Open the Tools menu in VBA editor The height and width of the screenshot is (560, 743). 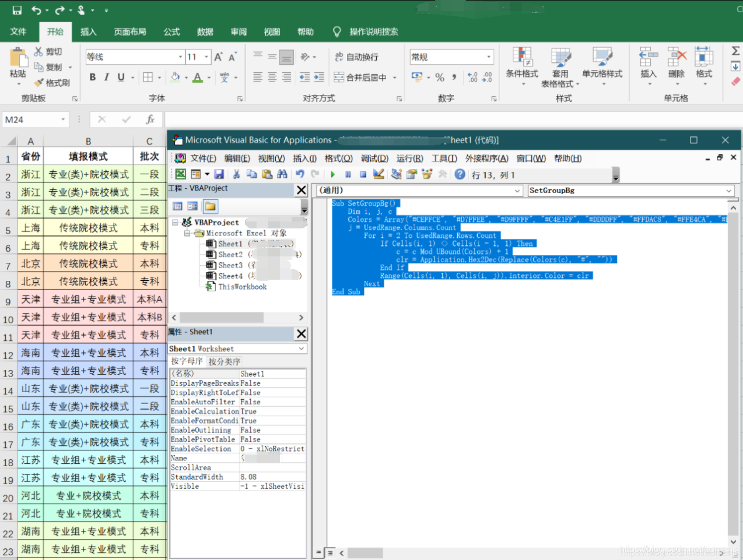click(x=444, y=159)
